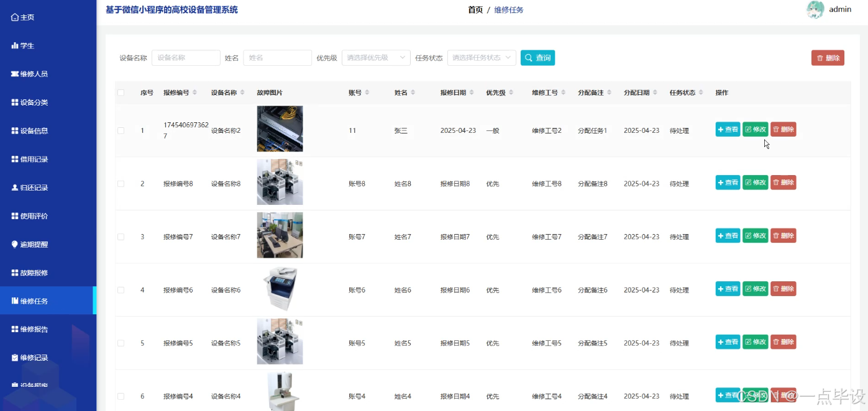This screenshot has width=868, height=411.
Task: Check the select-all checkbox in table header
Action: coord(122,91)
